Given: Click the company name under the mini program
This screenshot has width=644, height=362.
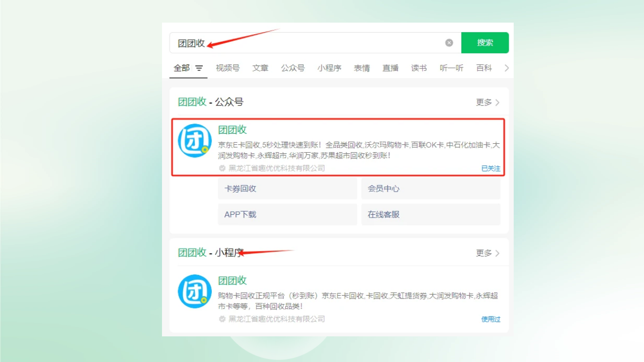Looking at the screenshot, I should [x=277, y=319].
